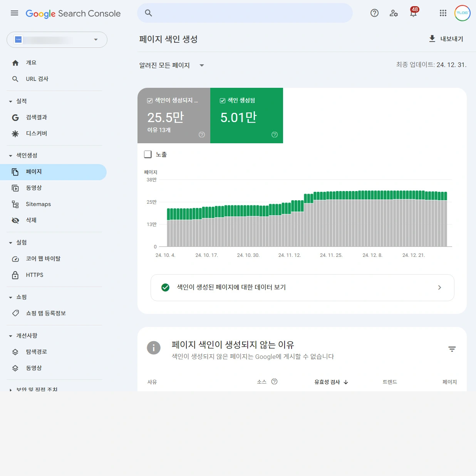Screen dimensions: 476x476
Task: Enable the 노출 checkbox
Action: click(148, 154)
